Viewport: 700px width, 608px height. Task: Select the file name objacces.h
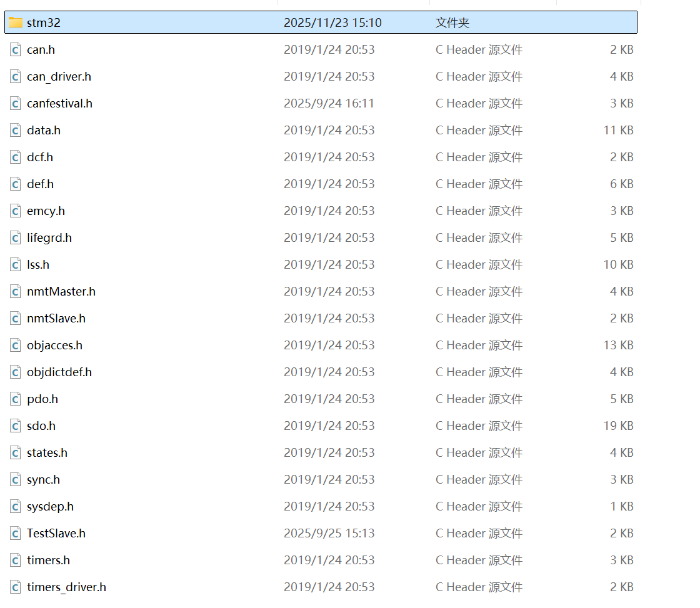coord(54,346)
